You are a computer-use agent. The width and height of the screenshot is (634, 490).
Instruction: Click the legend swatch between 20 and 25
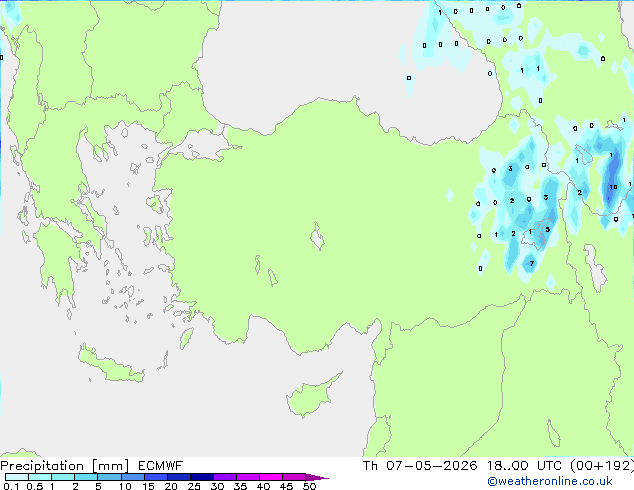178,477
